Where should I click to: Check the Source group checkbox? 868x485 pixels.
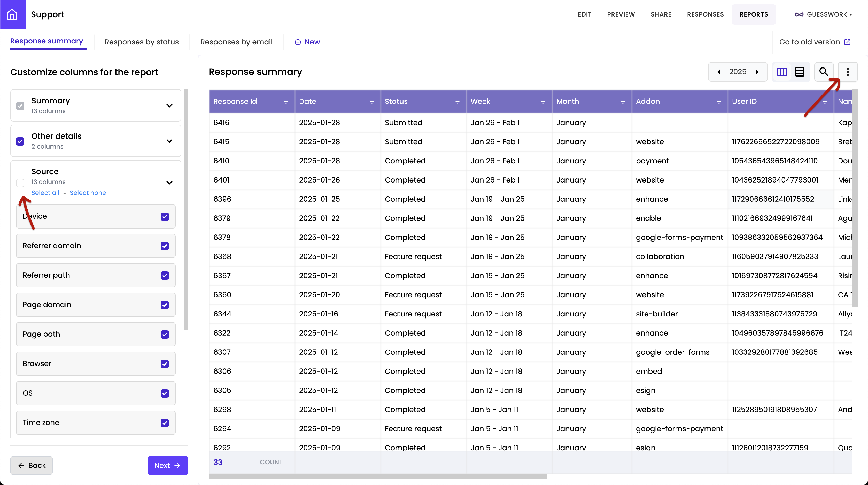(20, 183)
